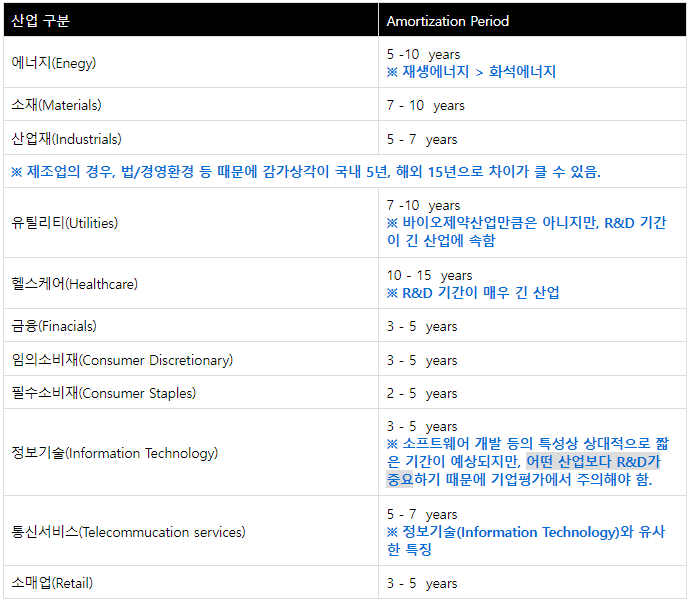
Task: Select the 유틸리티(Utilities) row label
Action: click(64, 223)
